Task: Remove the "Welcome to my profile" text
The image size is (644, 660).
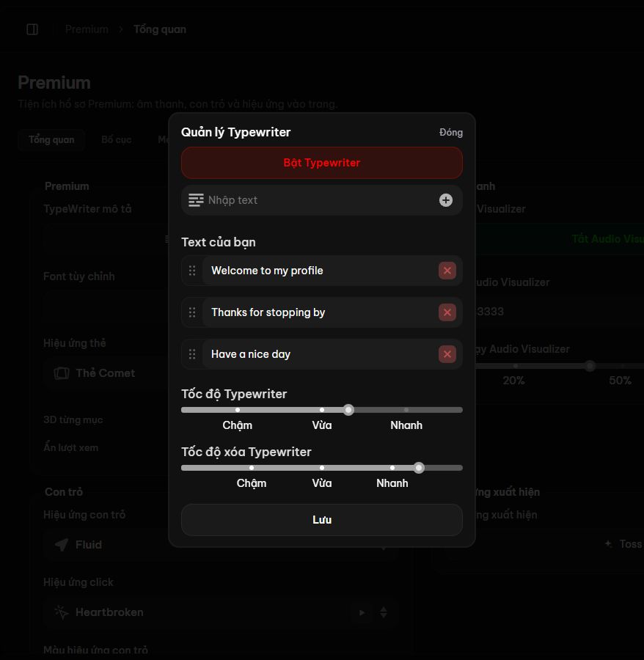Action: coord(447,271)
